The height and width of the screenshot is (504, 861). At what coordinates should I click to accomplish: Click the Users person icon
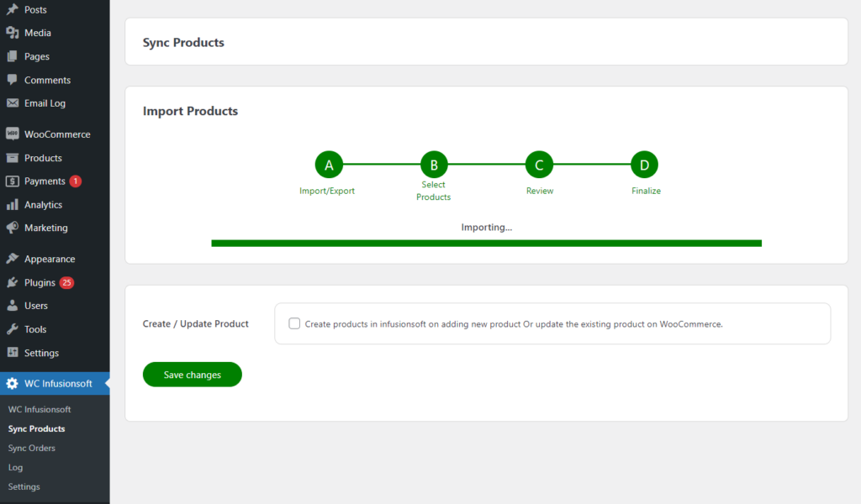12,306
